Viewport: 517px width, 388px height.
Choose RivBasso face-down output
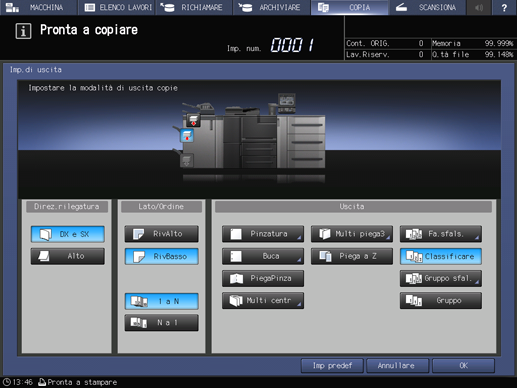pos(162,256)
